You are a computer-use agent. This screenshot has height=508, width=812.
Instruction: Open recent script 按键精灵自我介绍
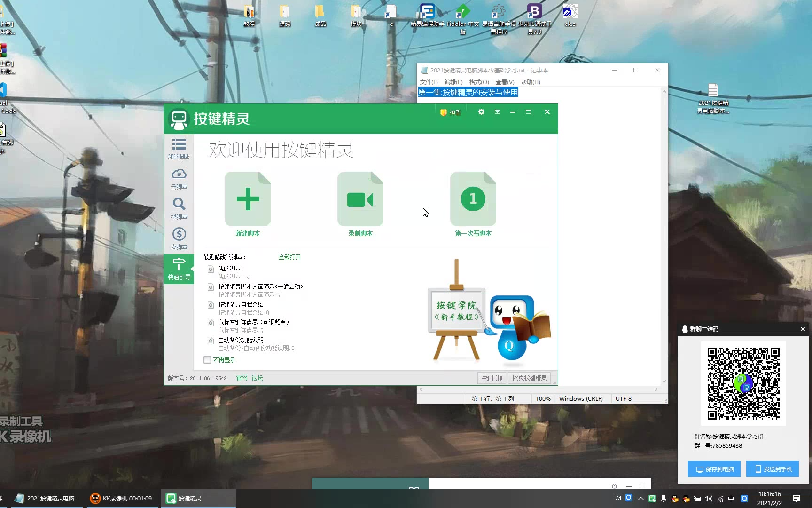click(241, 304)
